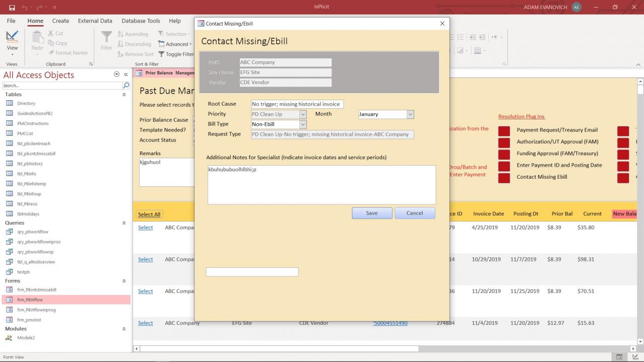Collapse the Tables group in navigation pane
This screenshot has width=644, height=362.
pos(124,95)
